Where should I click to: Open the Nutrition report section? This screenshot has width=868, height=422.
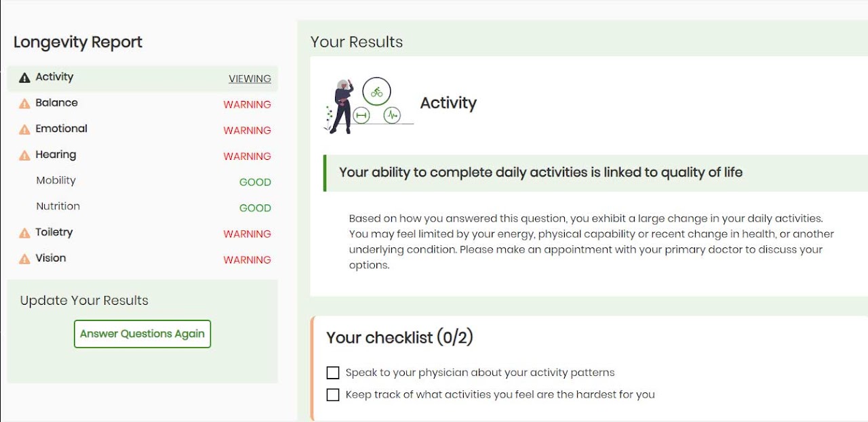(58, 206)
